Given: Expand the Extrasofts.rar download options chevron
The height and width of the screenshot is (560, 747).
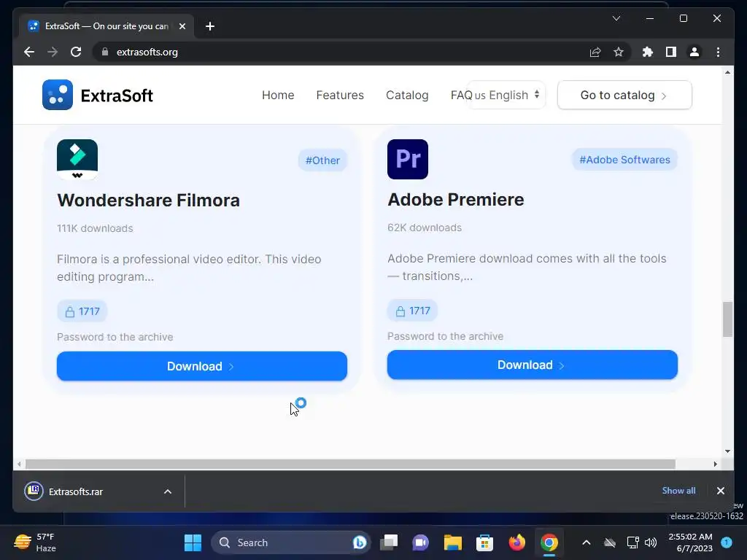Looking at the screenshot, I should [x=168, y=491].
